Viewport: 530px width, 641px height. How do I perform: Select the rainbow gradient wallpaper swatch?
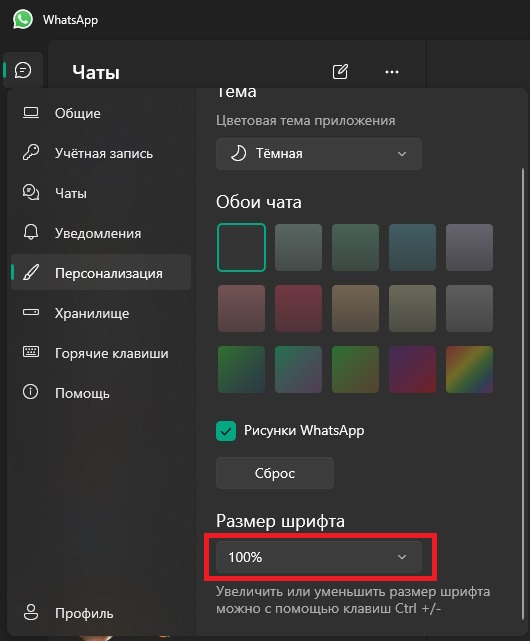pyautogui.click(x=469, y=370)
